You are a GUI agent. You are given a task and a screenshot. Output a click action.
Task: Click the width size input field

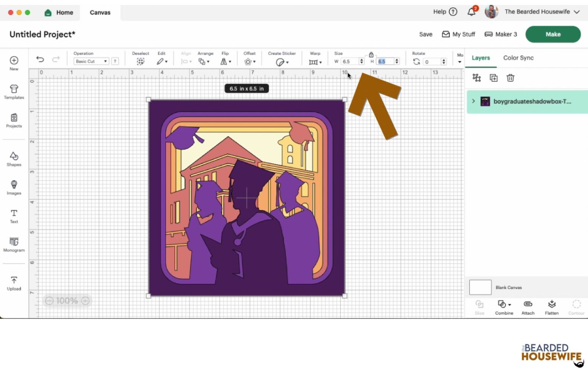tap(349, 61)
